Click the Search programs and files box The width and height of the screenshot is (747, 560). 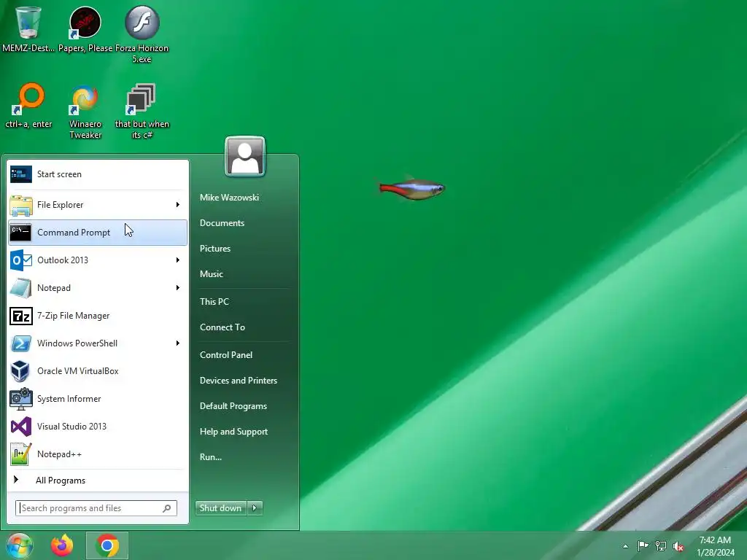(x=96, y=508)
